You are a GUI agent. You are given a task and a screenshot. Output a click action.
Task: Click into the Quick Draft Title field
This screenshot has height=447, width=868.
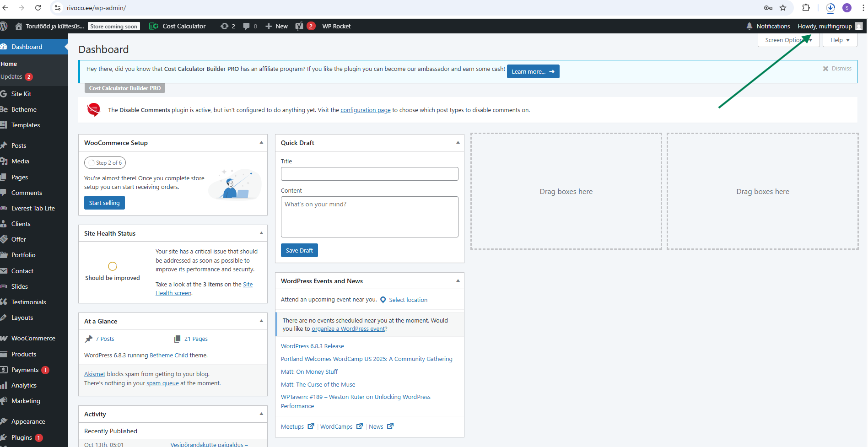(369, 174)
